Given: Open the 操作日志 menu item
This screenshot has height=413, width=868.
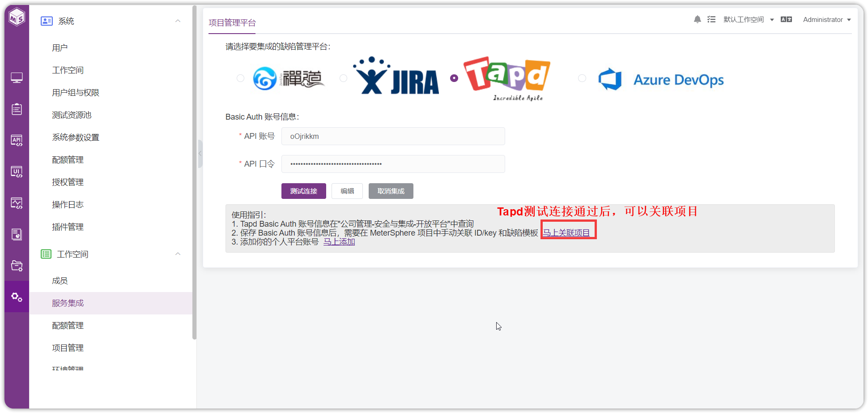Looking at the screenshot, I should pos(111,205).
